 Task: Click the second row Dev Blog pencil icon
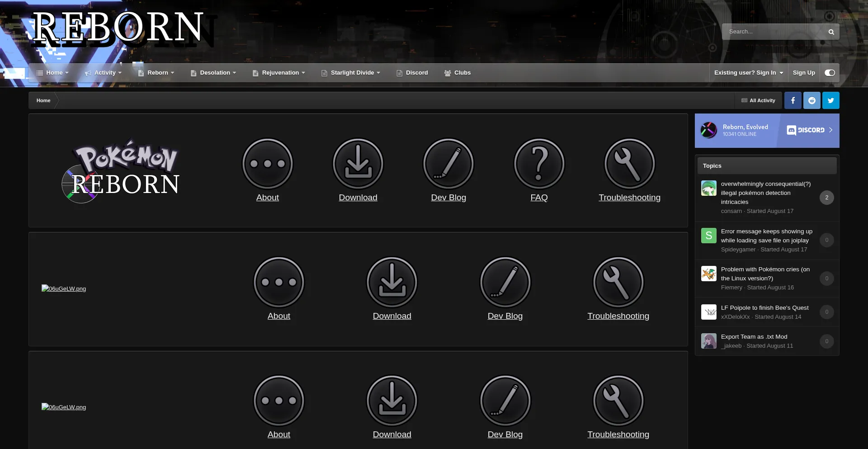click(505, 282)
